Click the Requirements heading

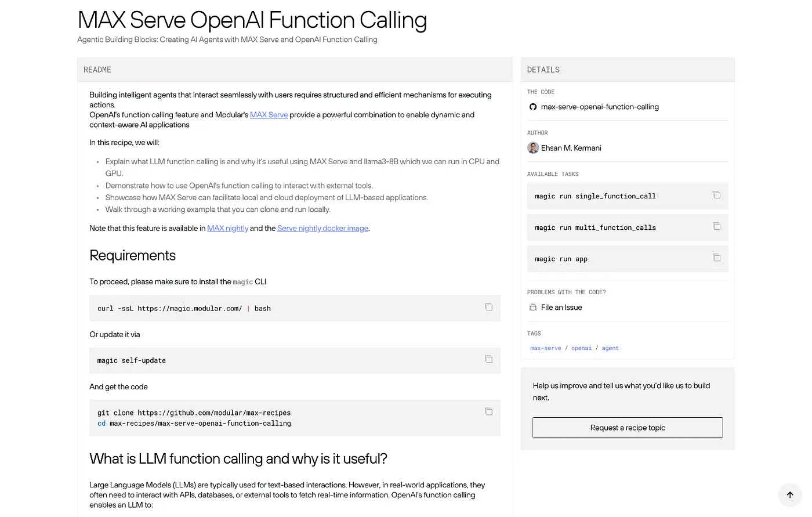tap(132, 255)
